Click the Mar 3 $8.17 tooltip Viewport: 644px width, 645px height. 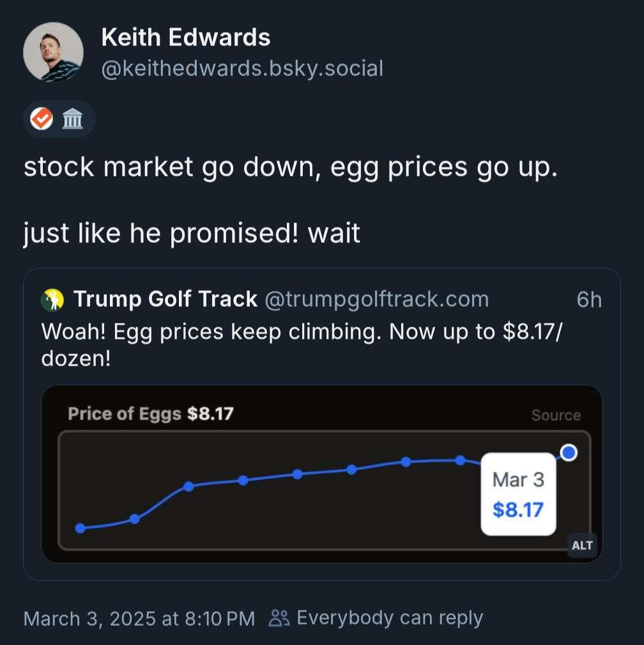click(x=518, y=494)
